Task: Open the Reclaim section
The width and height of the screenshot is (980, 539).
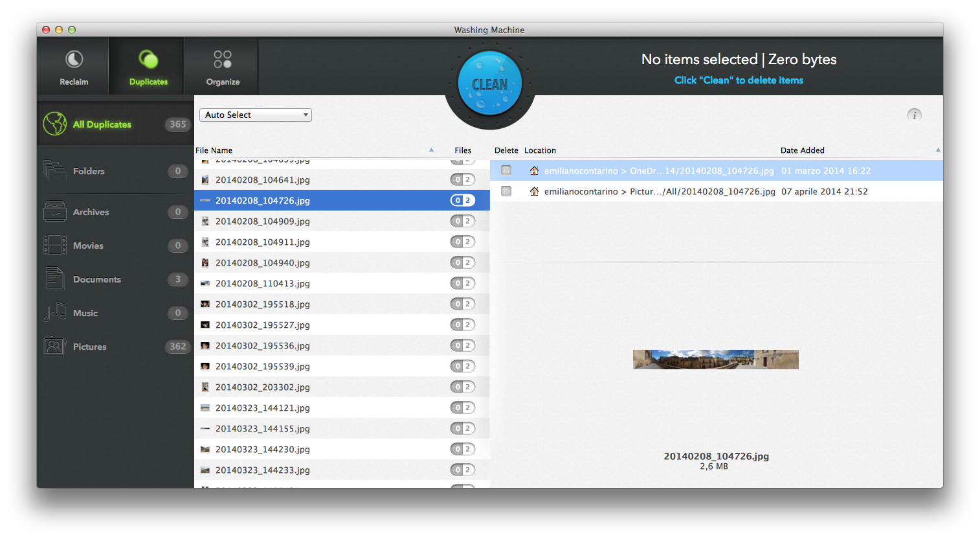Action: coord(74,67)
